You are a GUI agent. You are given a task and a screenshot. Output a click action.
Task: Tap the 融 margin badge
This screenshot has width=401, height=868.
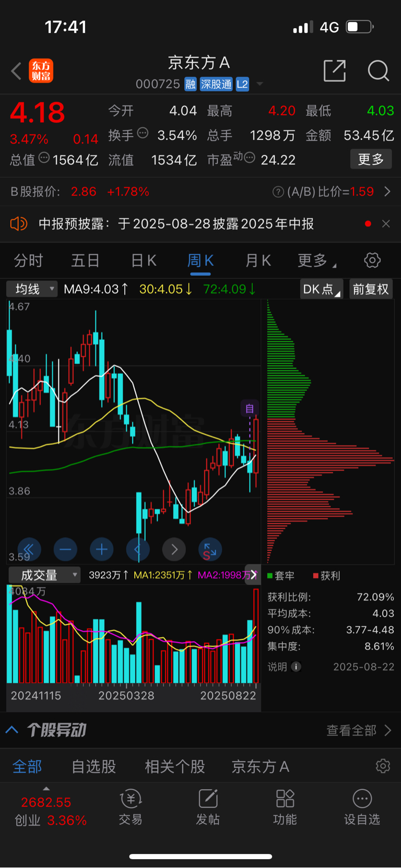tap(191, 84)
